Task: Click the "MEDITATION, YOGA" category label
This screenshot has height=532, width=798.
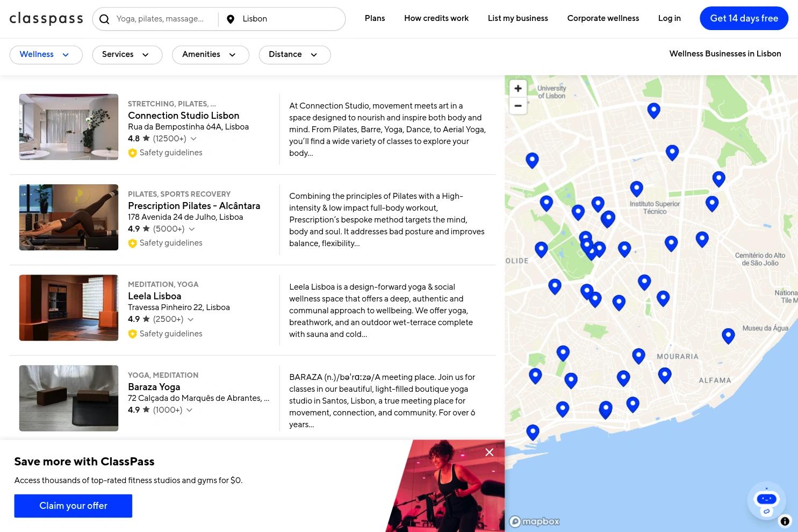Action: tap(163, 285)
